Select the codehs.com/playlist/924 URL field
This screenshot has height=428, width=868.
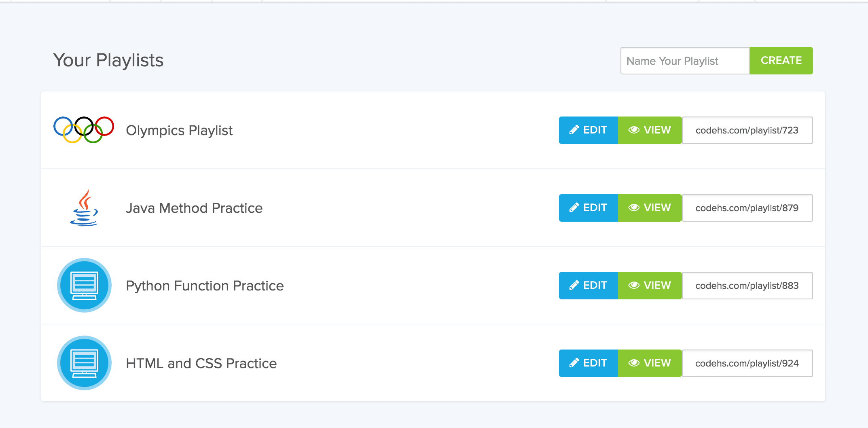[x=747, y=363]
